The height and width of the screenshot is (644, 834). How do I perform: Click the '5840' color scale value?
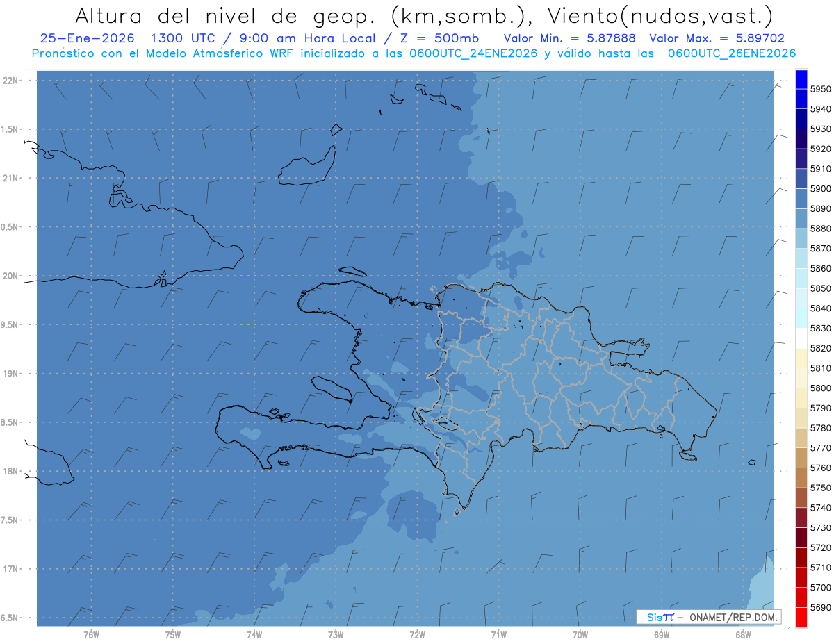click(820, 308)
